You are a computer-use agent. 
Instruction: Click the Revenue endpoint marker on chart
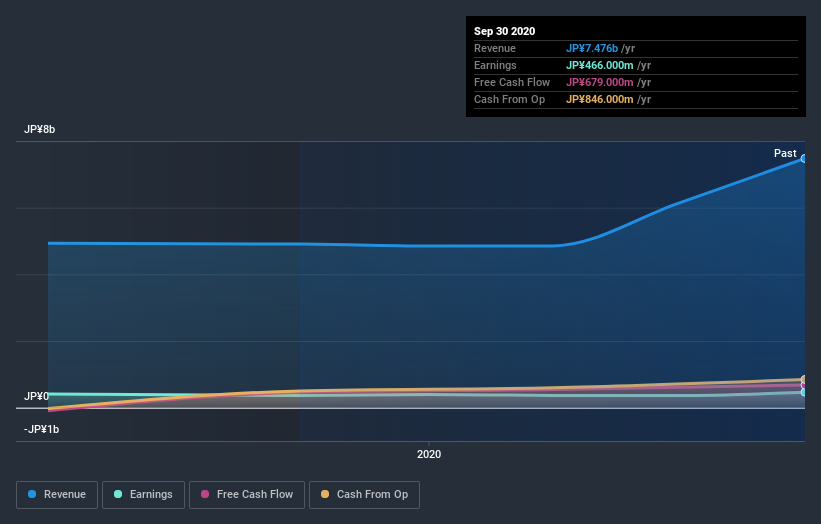[804, 159]
